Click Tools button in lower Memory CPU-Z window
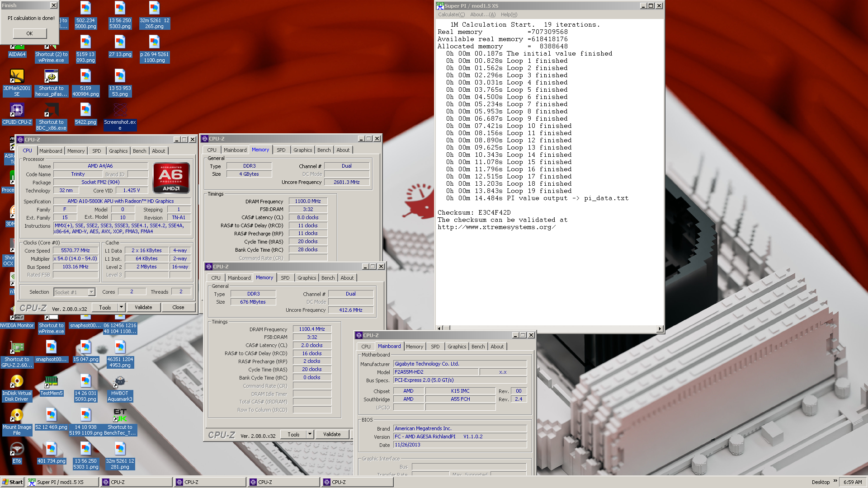This screenshot has height=488, width=868. click(x=293, y=434)
